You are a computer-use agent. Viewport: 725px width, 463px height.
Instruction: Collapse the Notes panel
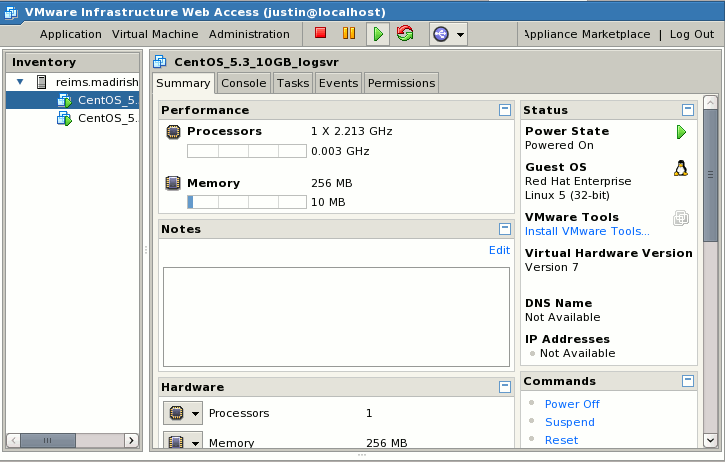coord(504,229)
